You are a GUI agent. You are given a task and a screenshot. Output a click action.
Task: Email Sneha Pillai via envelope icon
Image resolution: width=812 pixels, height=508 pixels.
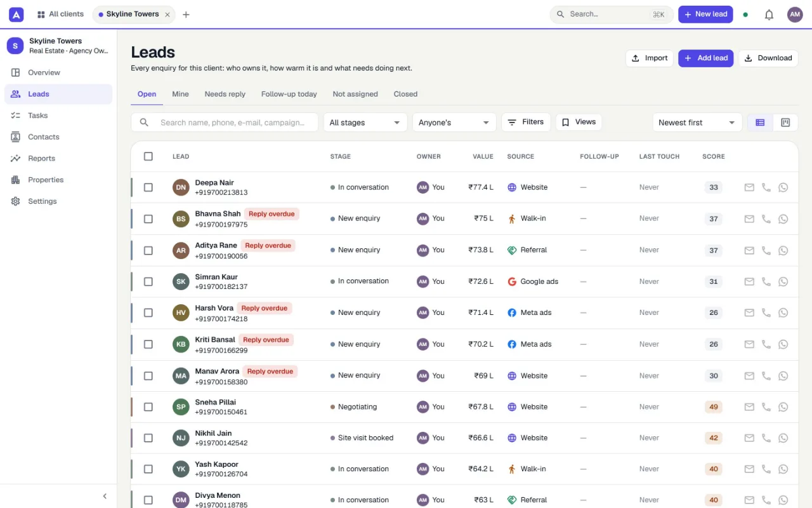click(x=749, y=407)
